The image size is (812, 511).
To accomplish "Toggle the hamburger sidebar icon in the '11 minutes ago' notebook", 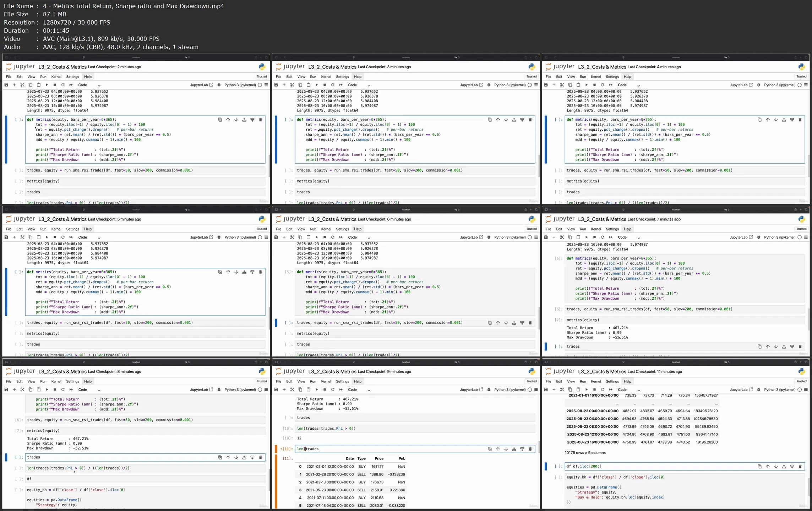I will 806,390.
